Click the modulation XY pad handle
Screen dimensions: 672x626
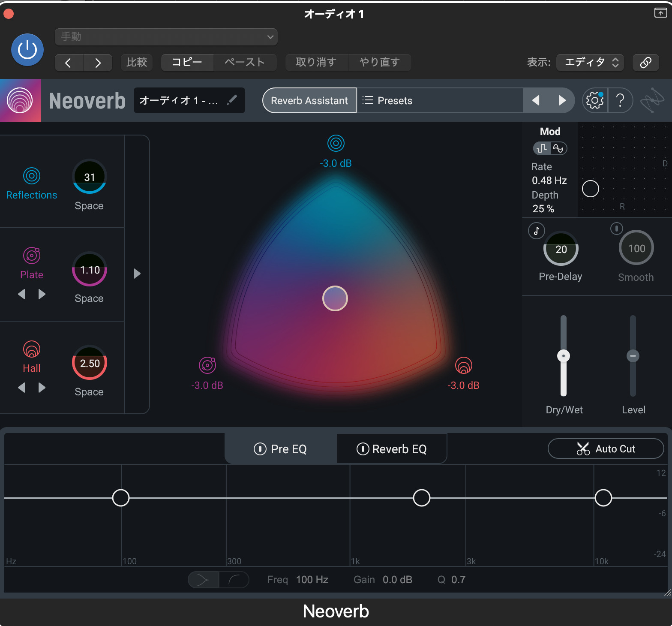(x=591, y=189)
